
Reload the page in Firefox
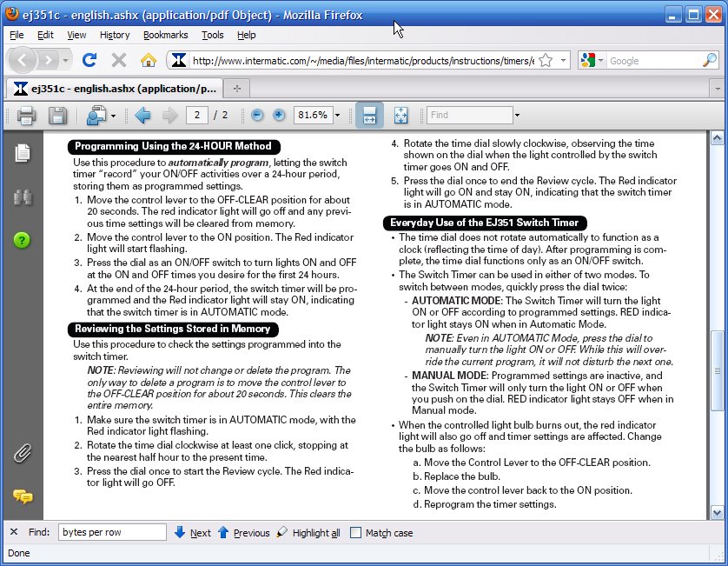click(x=89, y=60)
